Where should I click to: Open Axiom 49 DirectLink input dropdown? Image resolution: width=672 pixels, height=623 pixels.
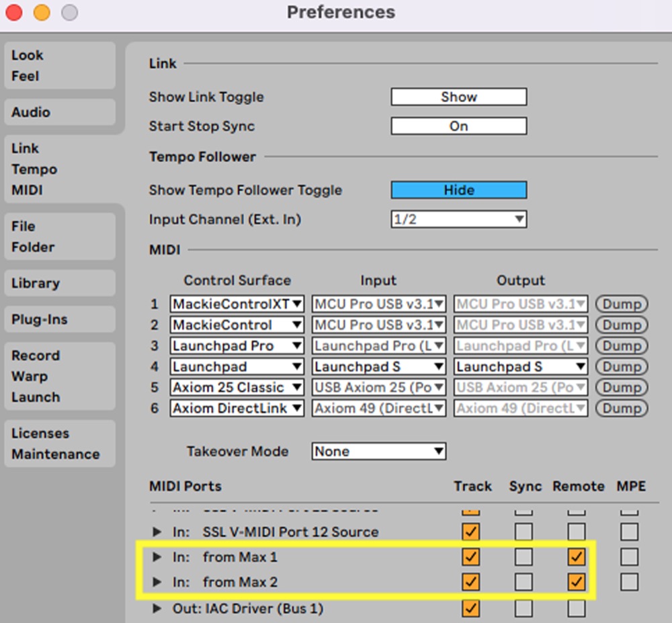[x=379, y=408]
